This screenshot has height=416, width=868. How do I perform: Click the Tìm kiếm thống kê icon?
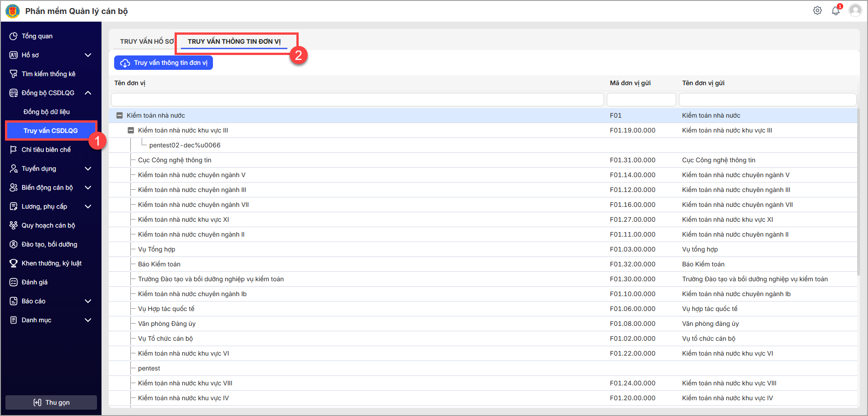point(14,74)
